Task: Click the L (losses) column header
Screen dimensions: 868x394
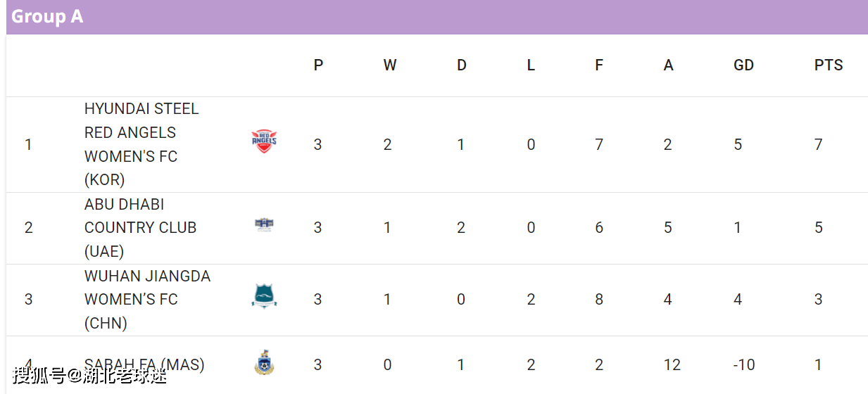Action: pyautogui.click(x=531, y=65)
